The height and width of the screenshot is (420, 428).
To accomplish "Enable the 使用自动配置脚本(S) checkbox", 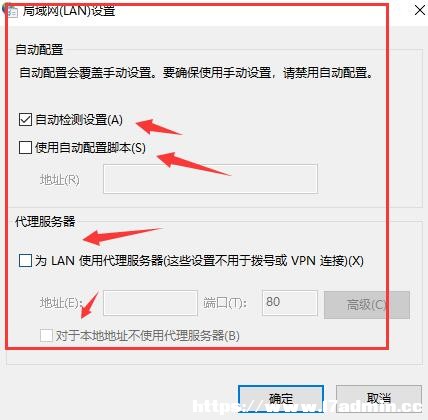I will tap(25, 147).
